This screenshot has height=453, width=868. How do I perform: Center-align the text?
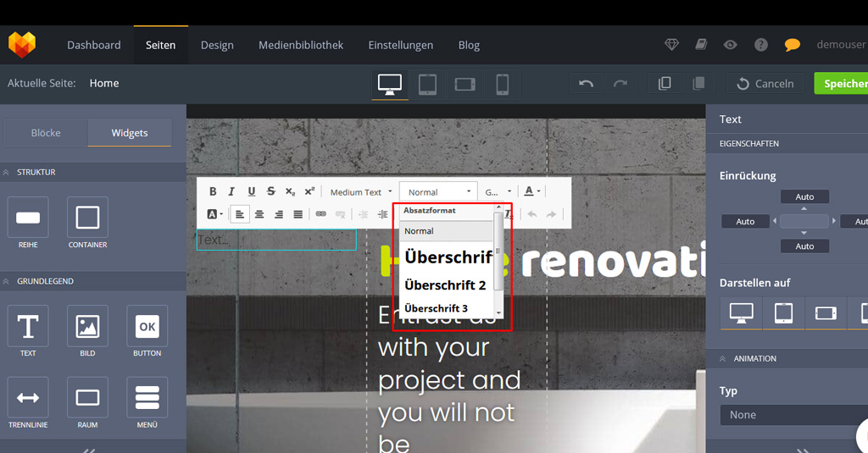[x=259, y=214]
